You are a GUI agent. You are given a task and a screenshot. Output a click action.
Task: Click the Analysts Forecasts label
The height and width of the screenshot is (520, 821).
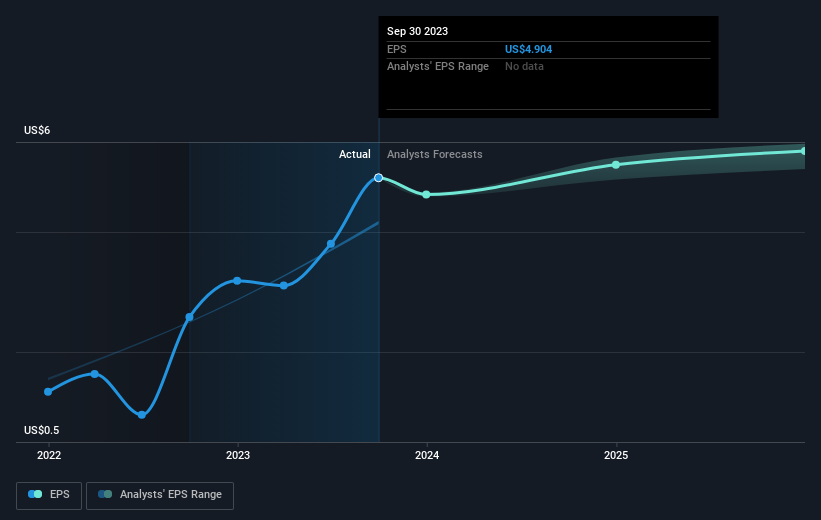click(x=435, y=154)
